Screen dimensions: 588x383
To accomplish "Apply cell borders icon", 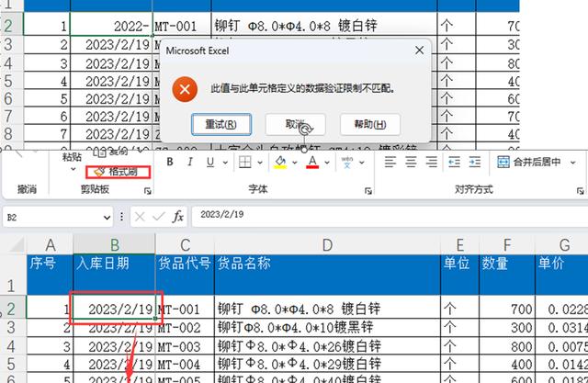I will point(245,162).
